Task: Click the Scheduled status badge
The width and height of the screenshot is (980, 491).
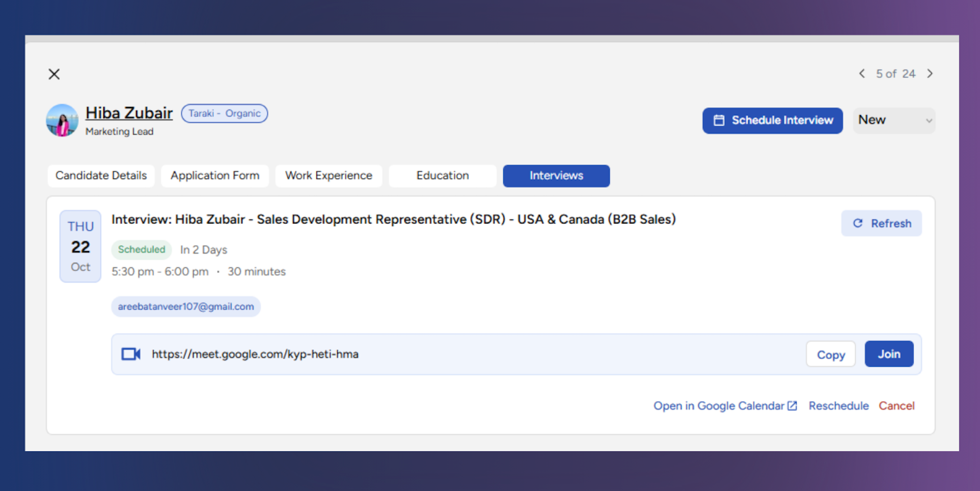Action: (x=142, y=250)
